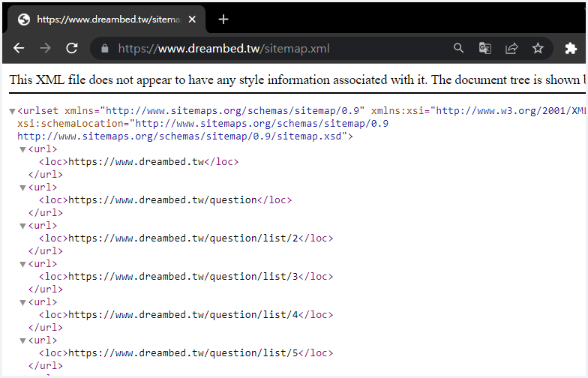Collapse the url node containing /question
Image resolution: width=588 pixels, height=378 pixels.
click(x=22, y=187)
